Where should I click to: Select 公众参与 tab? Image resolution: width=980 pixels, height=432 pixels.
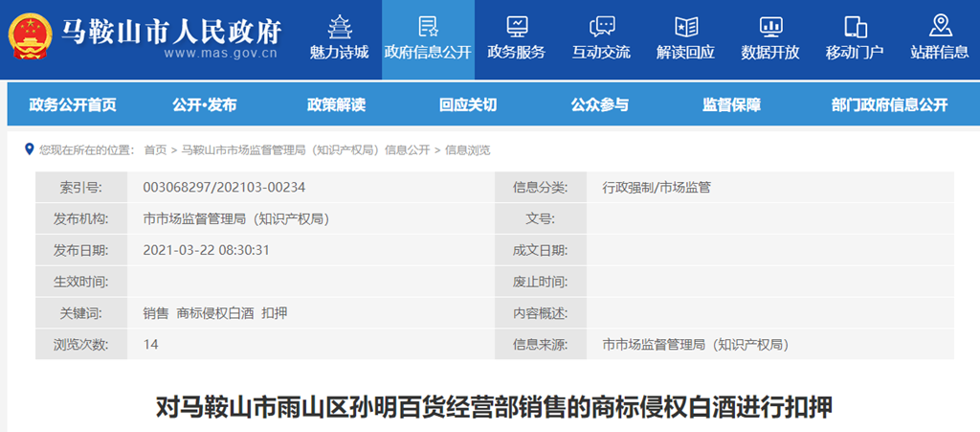(x=600, y=105)
